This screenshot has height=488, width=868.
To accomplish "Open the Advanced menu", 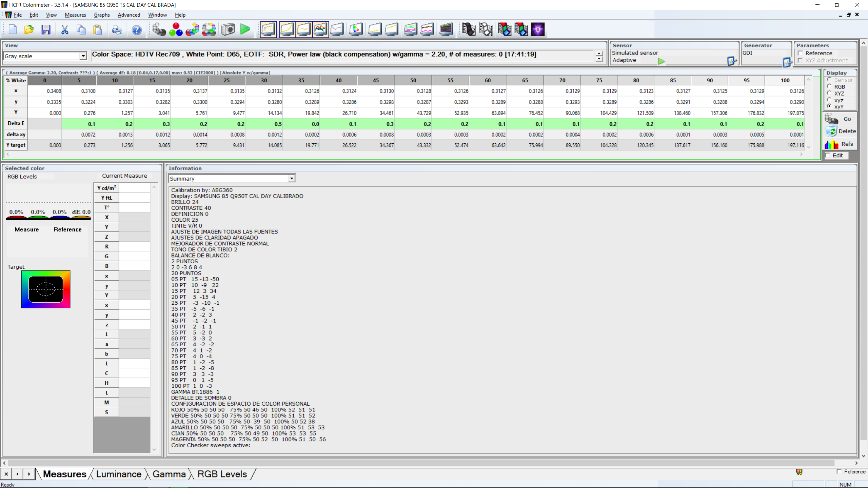I will (129, 15).
